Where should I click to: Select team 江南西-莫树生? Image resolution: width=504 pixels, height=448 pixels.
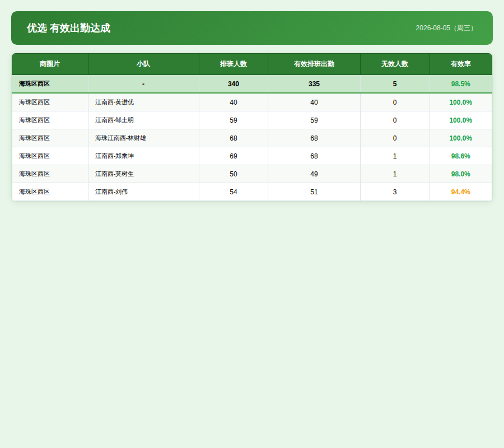(114, 174)
